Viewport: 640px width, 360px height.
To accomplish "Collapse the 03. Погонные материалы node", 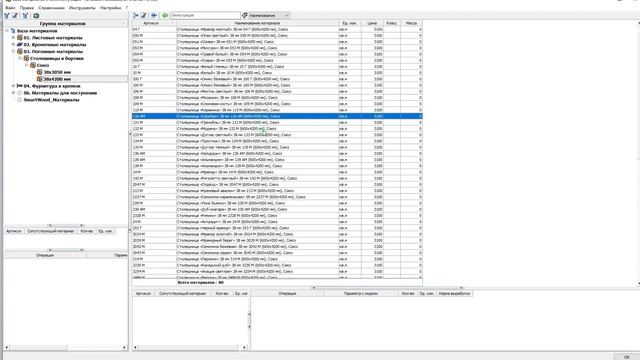I will (x=13, y=51).
